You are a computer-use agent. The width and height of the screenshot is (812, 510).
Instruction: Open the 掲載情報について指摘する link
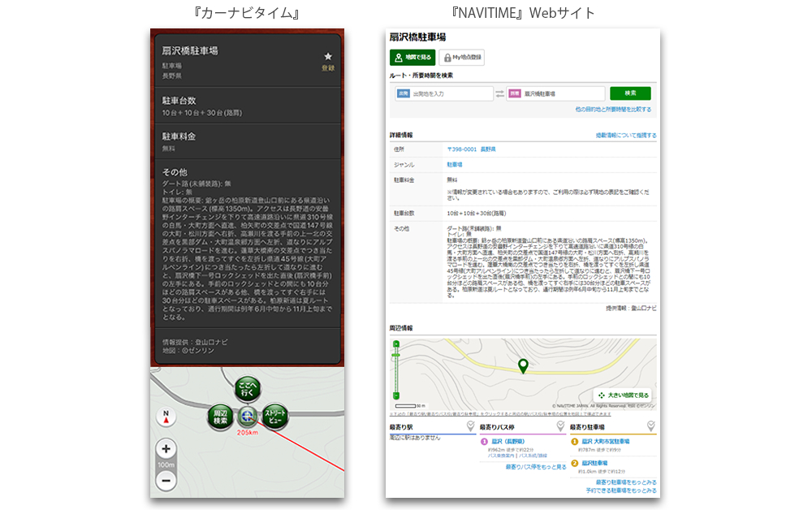tap(626, 136)
